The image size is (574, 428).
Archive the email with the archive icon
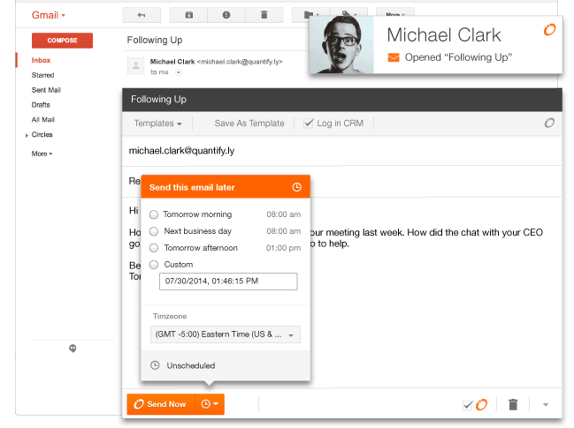click(189, 15)
